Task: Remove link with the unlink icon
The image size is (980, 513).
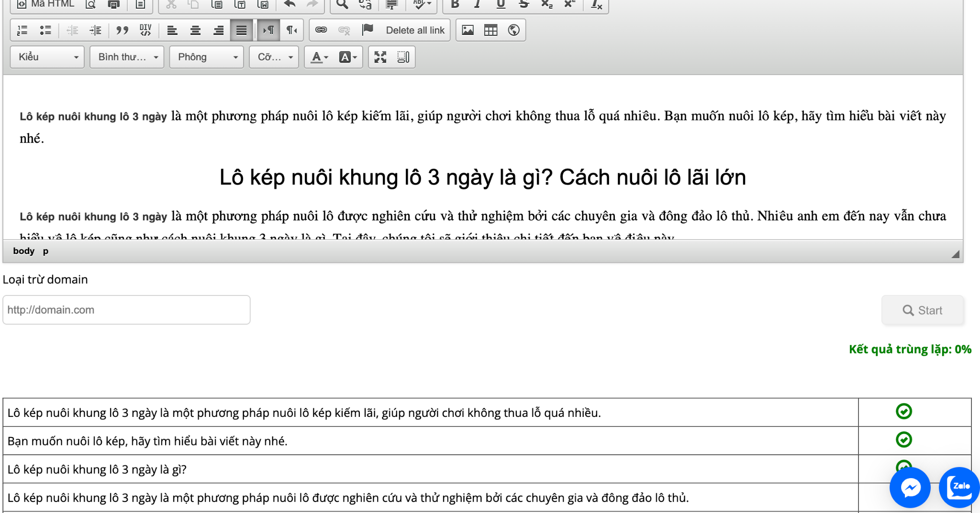Action: [344, 30]
